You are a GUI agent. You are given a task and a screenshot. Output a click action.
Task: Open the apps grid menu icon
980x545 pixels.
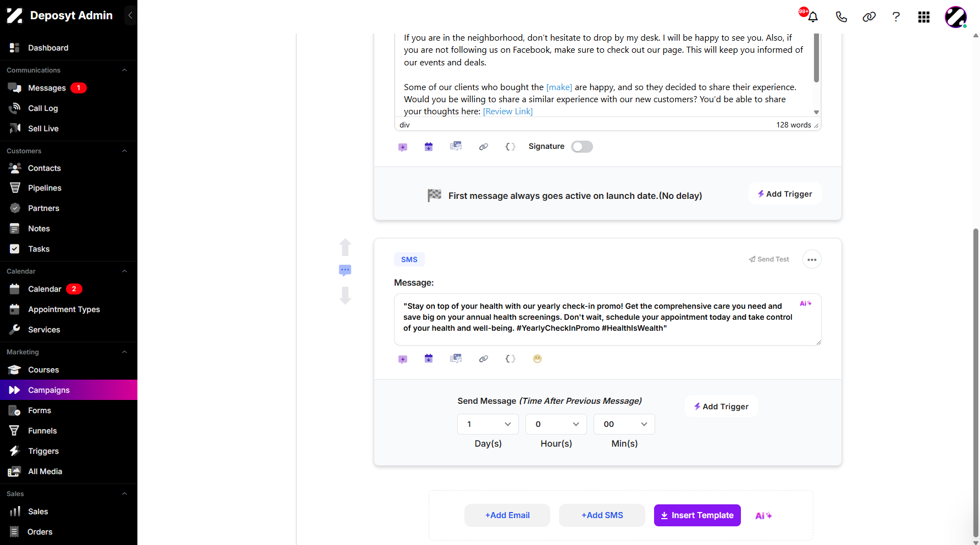[x=924, y=17]
